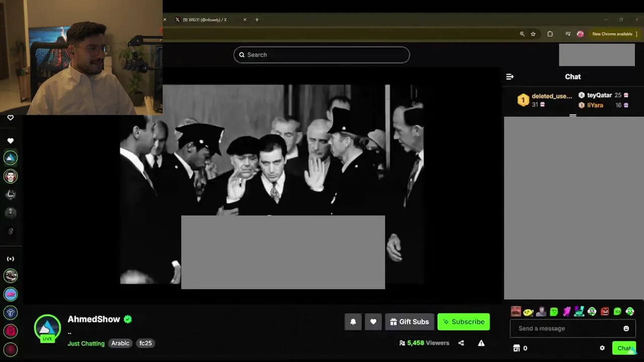Focus the Search field
The image size is (644, 362).
point(321,55)
